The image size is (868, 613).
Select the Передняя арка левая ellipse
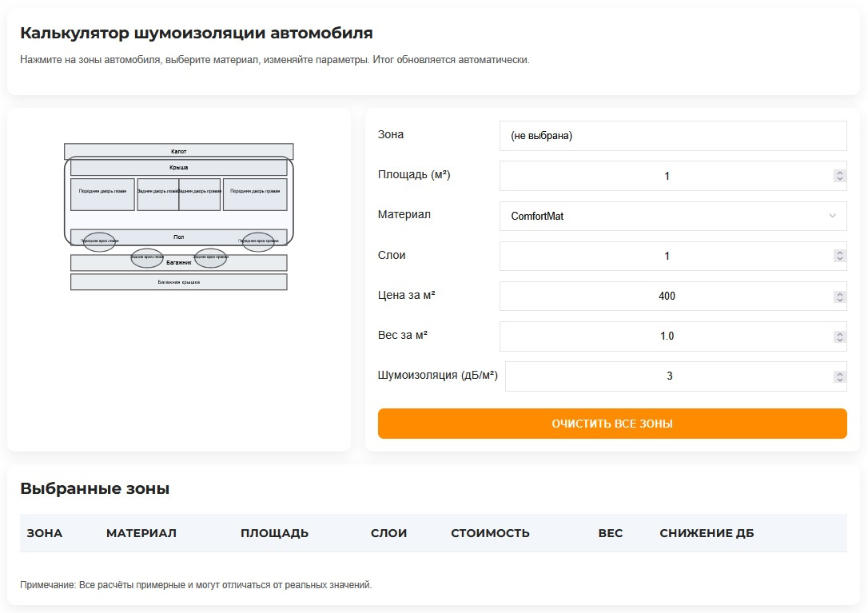(x=99, y=241)
